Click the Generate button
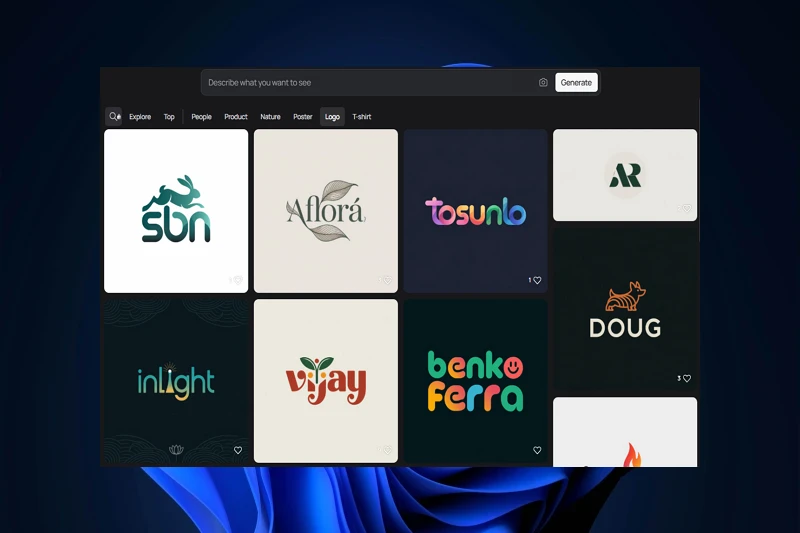This screenshot has height=533, width=800. click(576, 83)
